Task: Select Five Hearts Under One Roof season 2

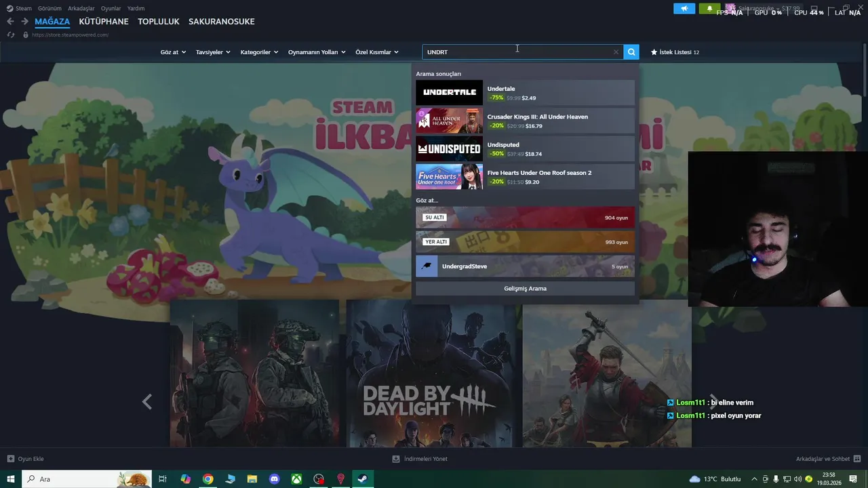Action: coord(525,177)
